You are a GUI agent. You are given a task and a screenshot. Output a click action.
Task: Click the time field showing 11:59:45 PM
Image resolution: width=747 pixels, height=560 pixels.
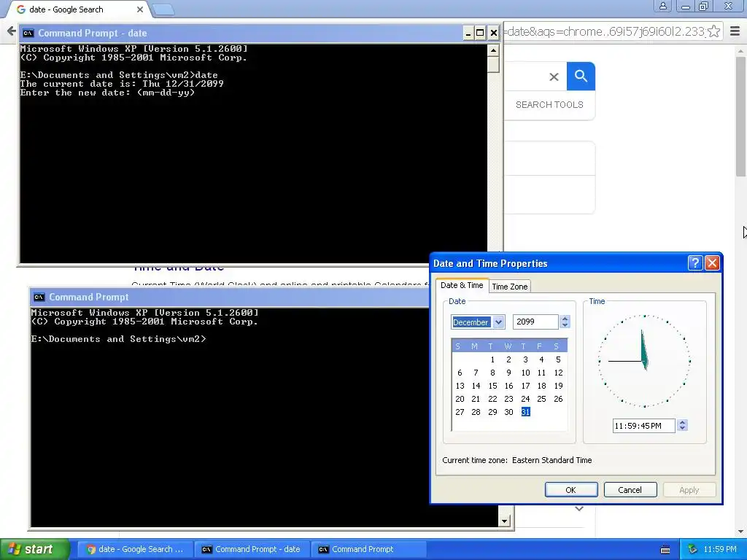[x=643, y=426]
